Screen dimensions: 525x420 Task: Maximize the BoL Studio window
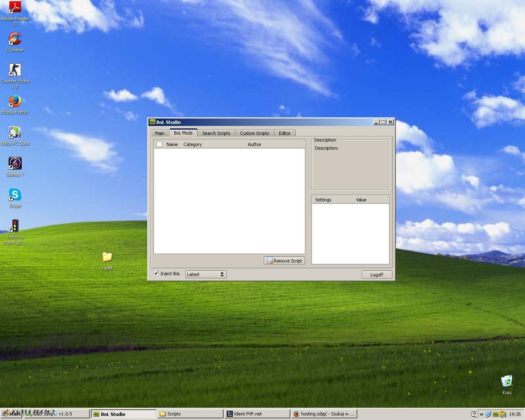[383, 122]
